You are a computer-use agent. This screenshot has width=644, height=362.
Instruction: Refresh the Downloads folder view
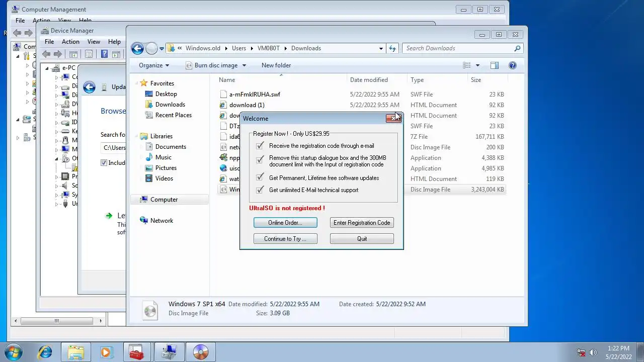[x=392, y=48]
